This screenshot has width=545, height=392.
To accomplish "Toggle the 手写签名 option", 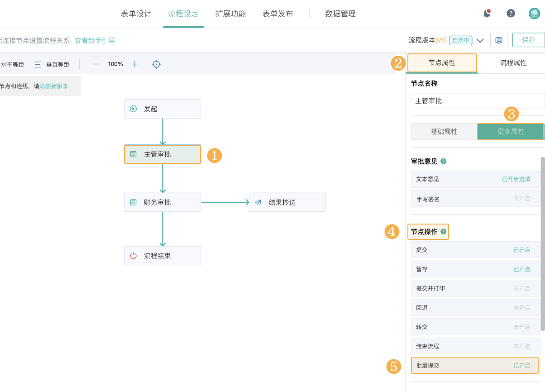I will [x=475, y=199].
